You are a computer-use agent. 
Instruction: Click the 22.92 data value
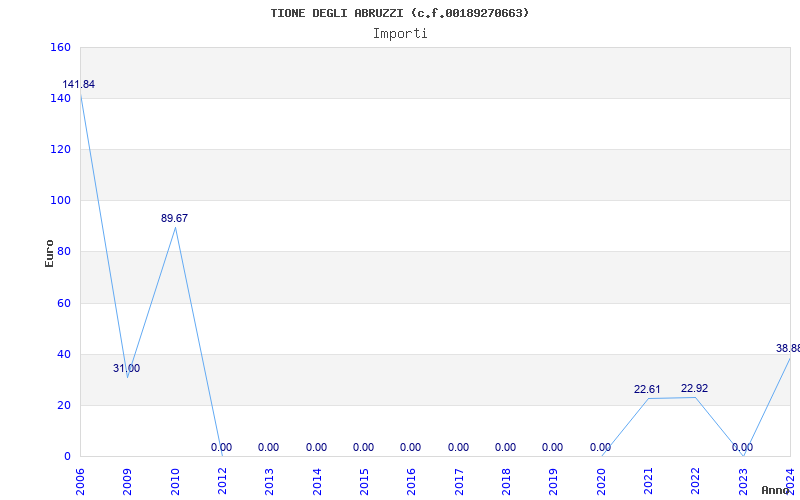pos(694,389)
